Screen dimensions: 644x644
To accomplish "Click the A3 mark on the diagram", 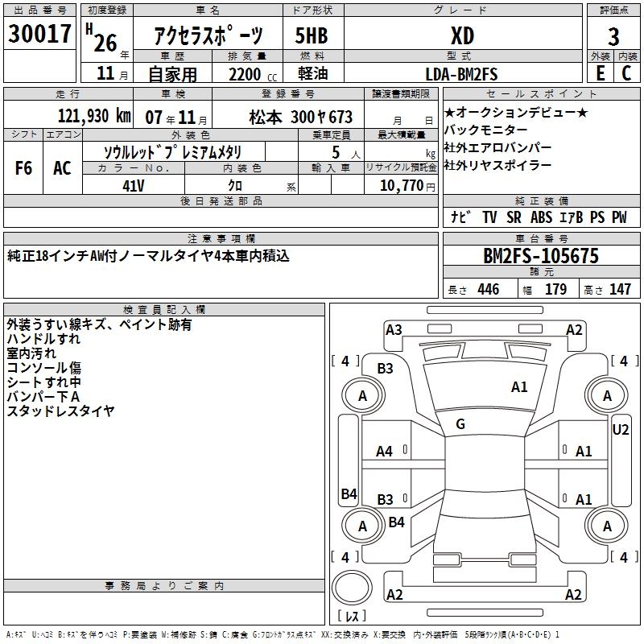I will [x=394, y=330].
